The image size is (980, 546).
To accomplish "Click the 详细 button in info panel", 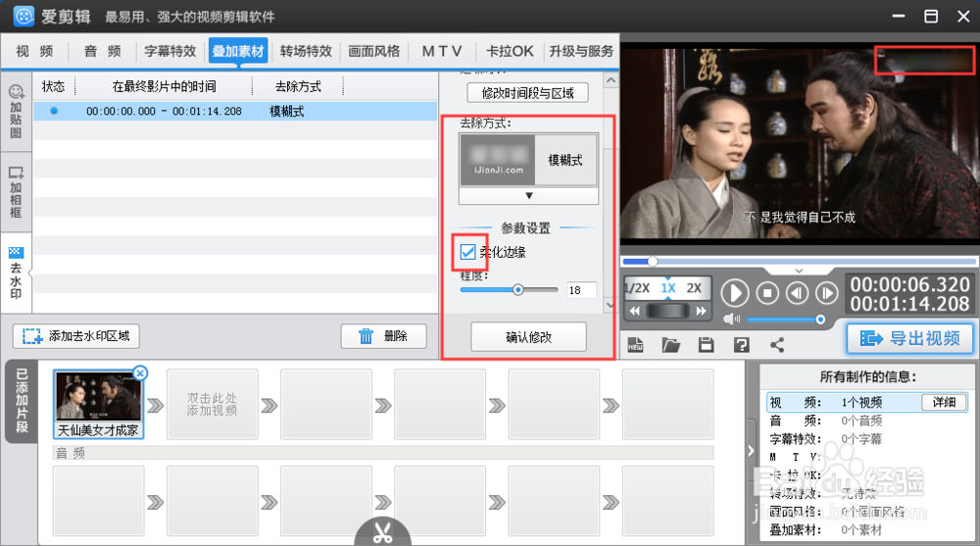I will [944, 402].
